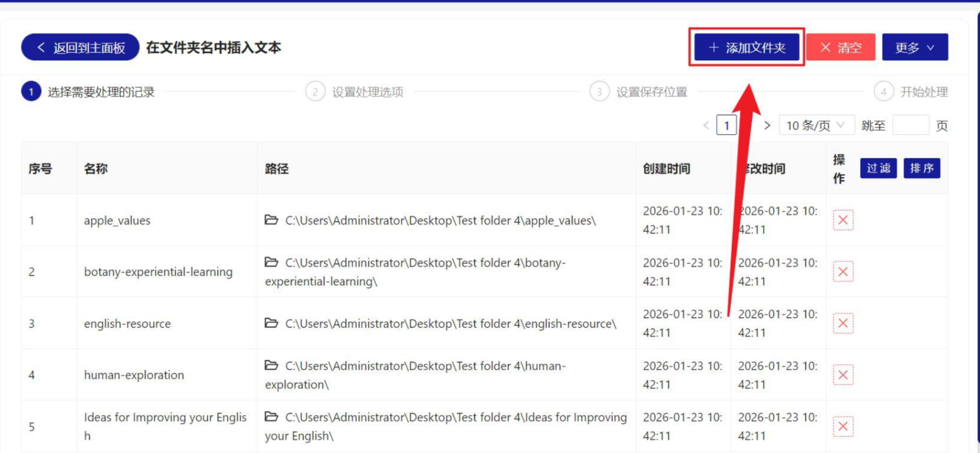The image size is (980, 453).
Task: Click folder icon of english-resource path
Action: (x=271, y=323)
